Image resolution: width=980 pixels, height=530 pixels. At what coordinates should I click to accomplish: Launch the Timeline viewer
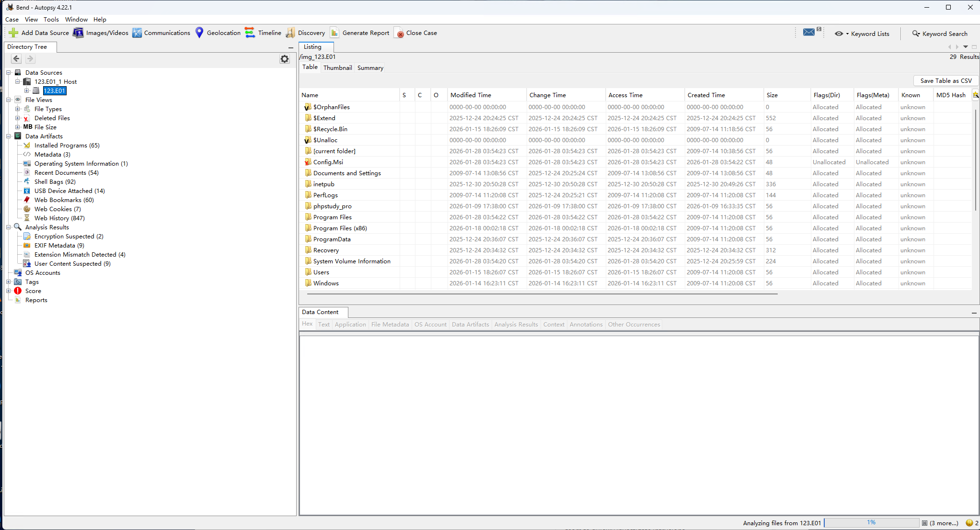pos(263,33)
